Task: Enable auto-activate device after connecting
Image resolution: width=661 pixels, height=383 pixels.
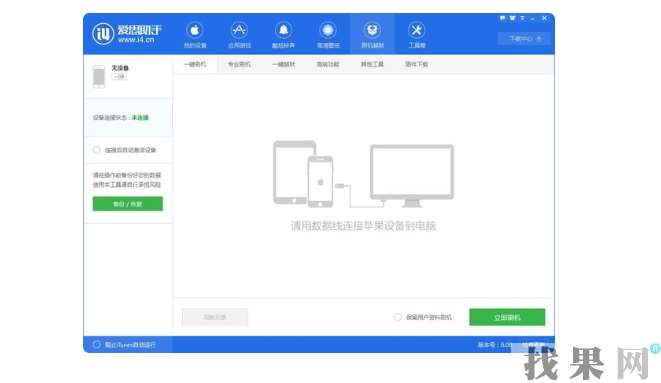Action: point(97,150)
